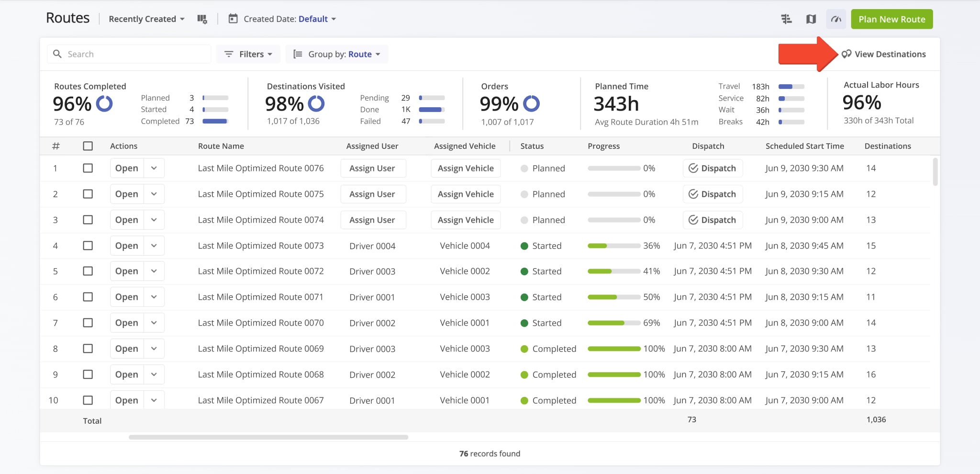The height and width of the screenshot is (474, 980).
Task: Click the search magnifier icon
Action: pos(57,54)
